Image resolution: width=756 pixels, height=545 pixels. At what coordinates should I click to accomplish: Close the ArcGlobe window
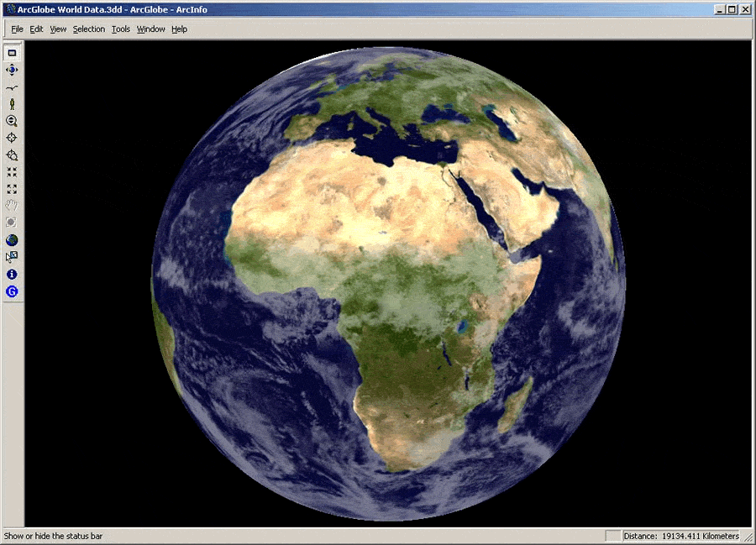(745, 9)
